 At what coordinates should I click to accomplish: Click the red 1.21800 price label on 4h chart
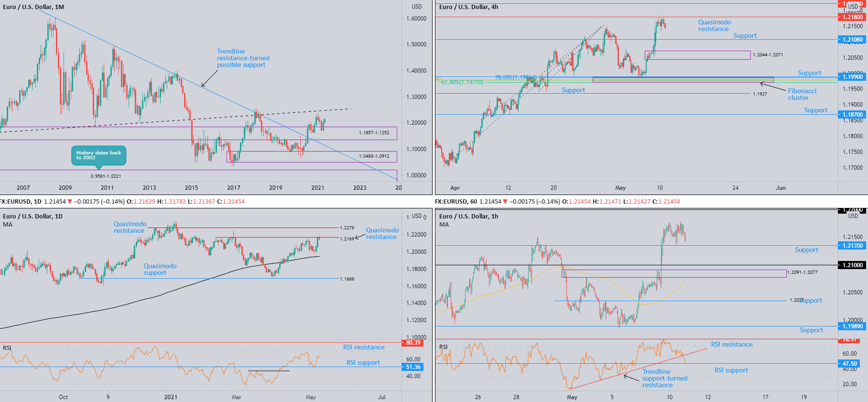pos(853,17)
